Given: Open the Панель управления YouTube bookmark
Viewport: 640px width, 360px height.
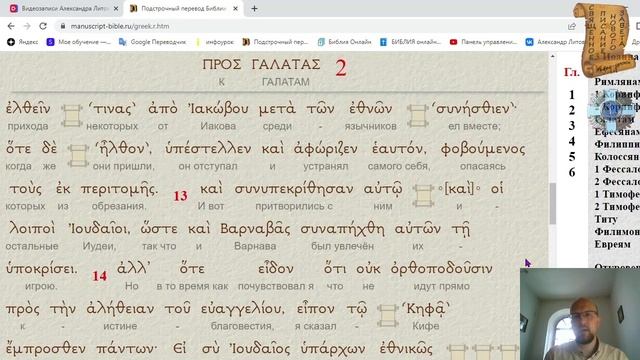Looking at the screenshot, I should click(483, 42).
